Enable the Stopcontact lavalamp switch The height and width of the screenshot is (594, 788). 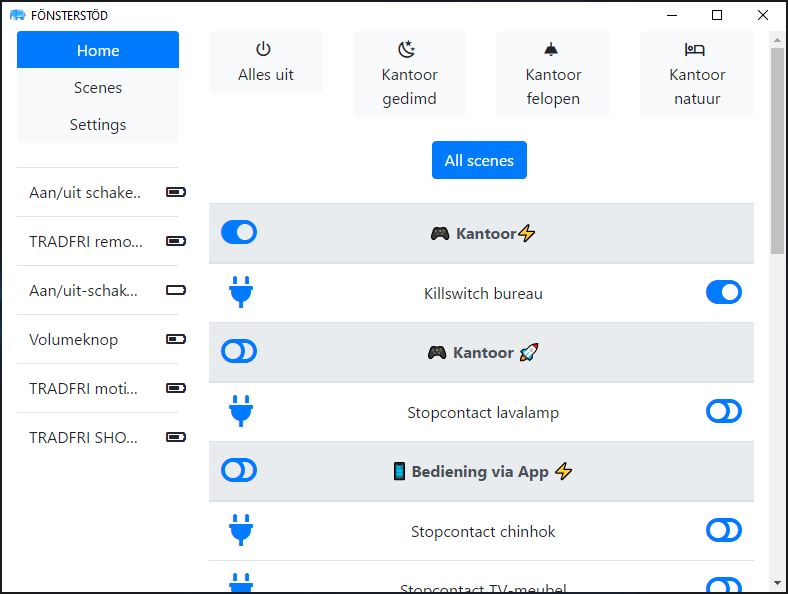click(724, 411)
